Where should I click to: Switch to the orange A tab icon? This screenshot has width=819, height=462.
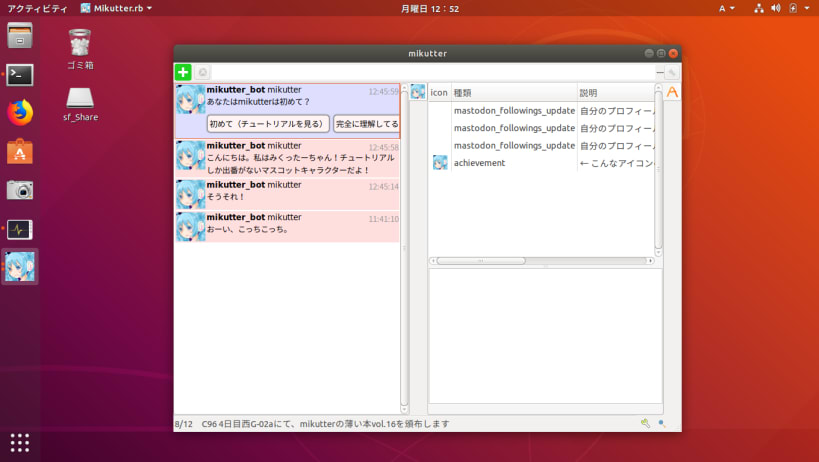672,92
